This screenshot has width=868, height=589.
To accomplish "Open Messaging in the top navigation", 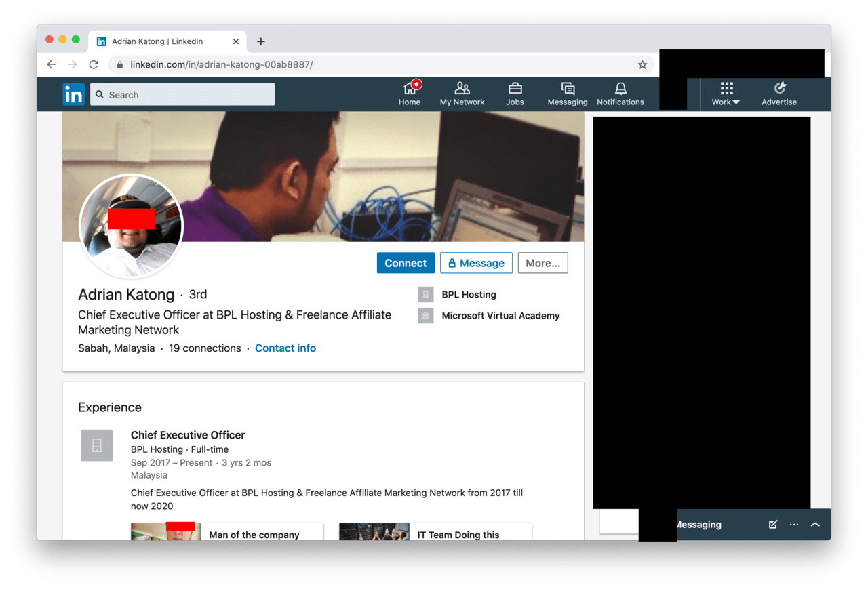I will point(568,94).
